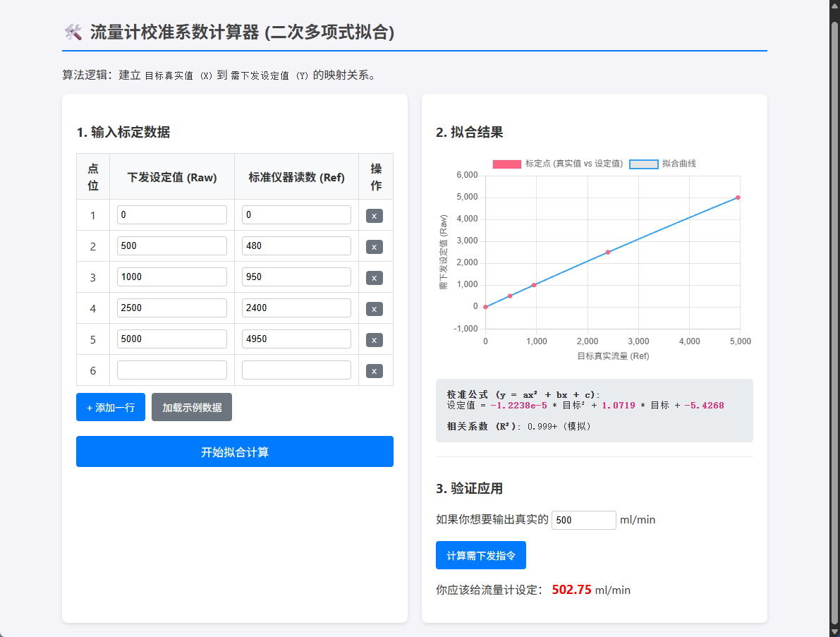
Task: Remove row 5 with the × icon
Action: [x=375, y=340]
